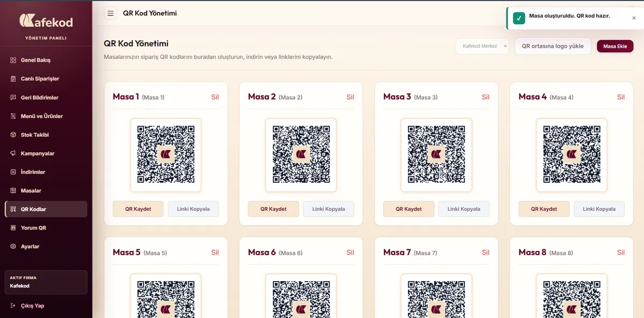Copy the link for Masa 1
Image resolution: width=644 pixels, height=318 pixels.
[193, 209]
